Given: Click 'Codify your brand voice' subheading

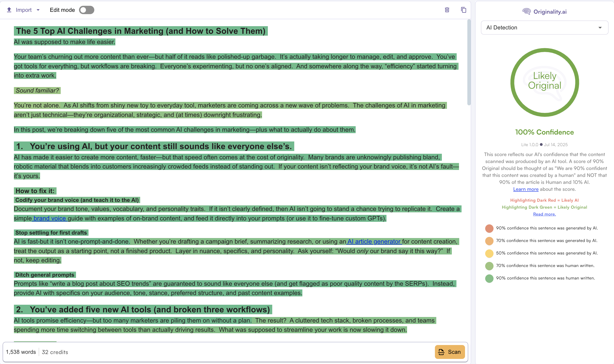Looking at the screenshot, I should pos(77,200).
